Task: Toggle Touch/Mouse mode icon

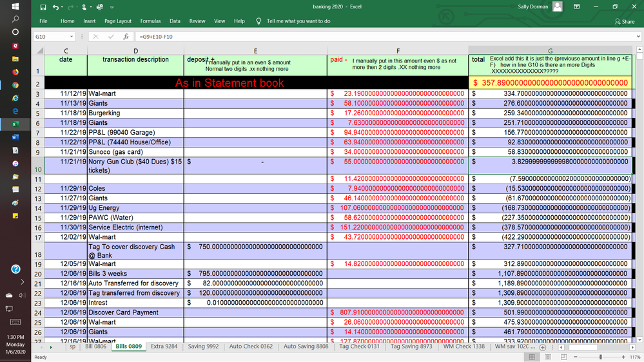Action: pyautogui.click(x=84, y=7)
